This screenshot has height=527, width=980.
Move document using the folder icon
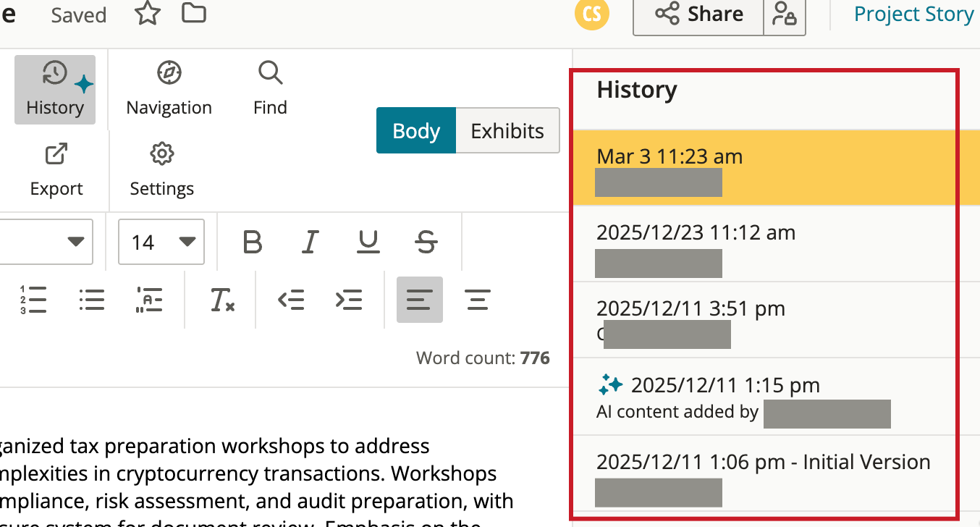(193, 13)
